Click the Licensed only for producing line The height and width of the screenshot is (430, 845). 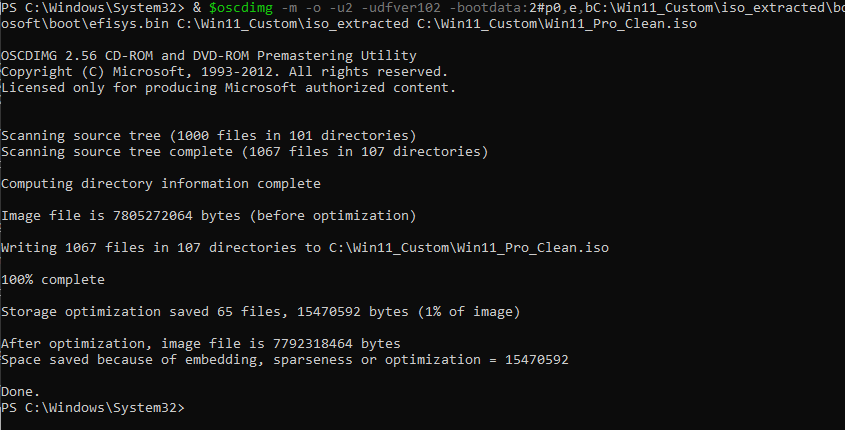(x=229, y=88)
